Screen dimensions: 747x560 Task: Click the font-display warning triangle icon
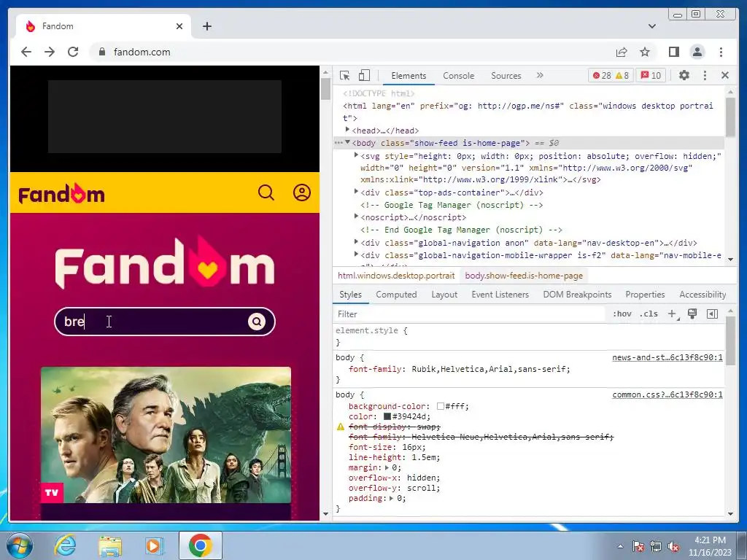pyautogui.click(x=340, y=427)
